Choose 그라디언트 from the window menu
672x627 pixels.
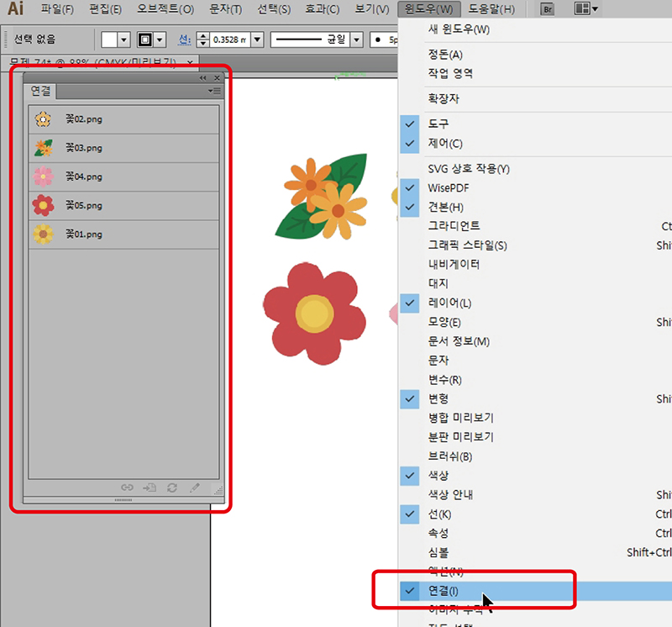coord(454,226)
